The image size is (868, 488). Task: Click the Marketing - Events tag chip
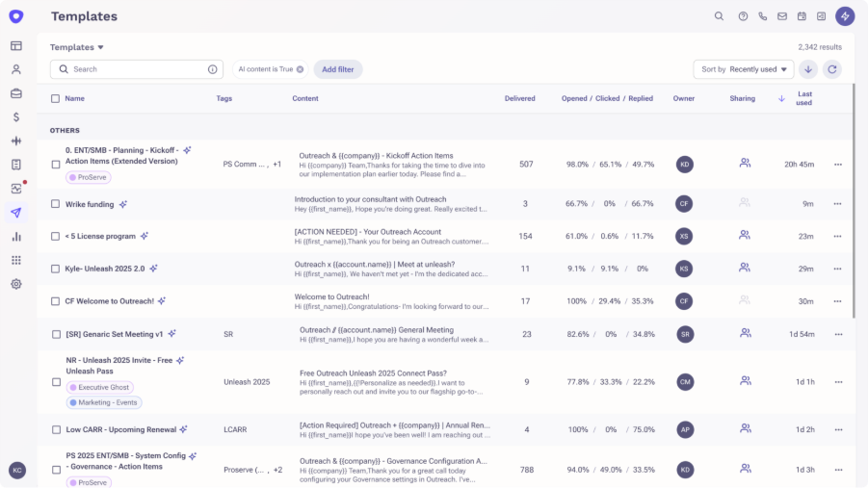click(x=104, y=402)
